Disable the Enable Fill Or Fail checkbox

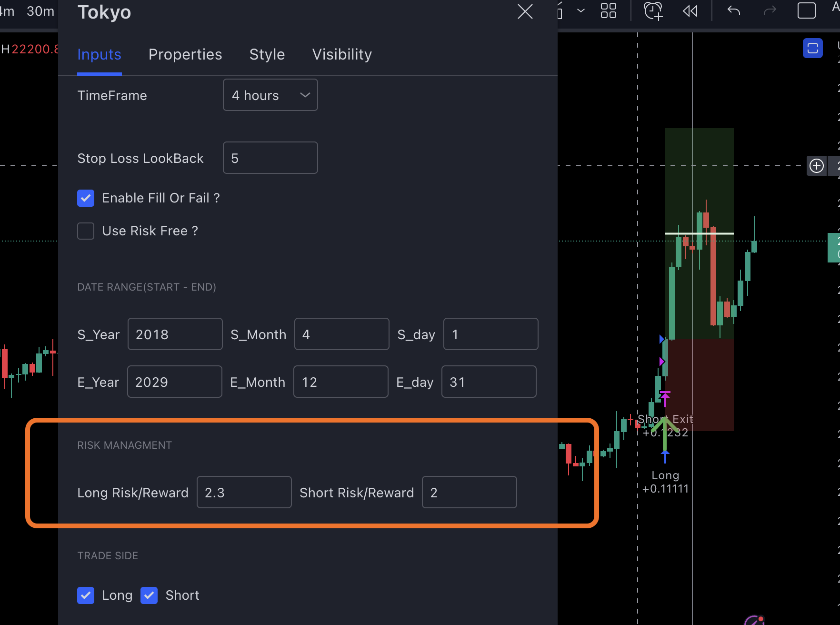tap(86, 198)
